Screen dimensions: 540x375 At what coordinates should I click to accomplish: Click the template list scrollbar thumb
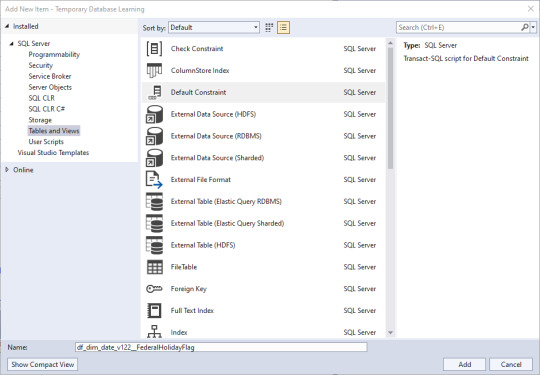(390, 108)
